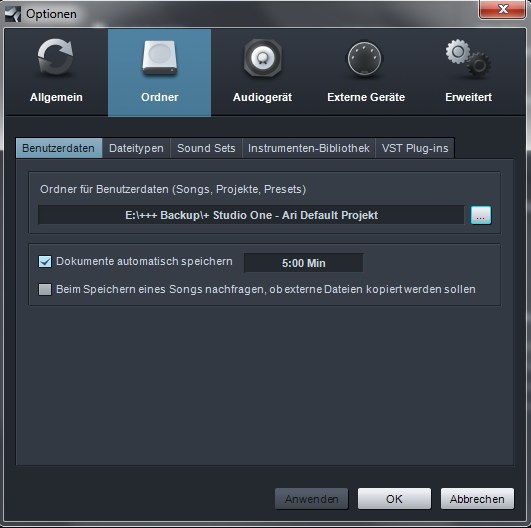Open the Erweitert gears icon
Image resolution: width=531 pixels, height=528 pixels.
468,59
